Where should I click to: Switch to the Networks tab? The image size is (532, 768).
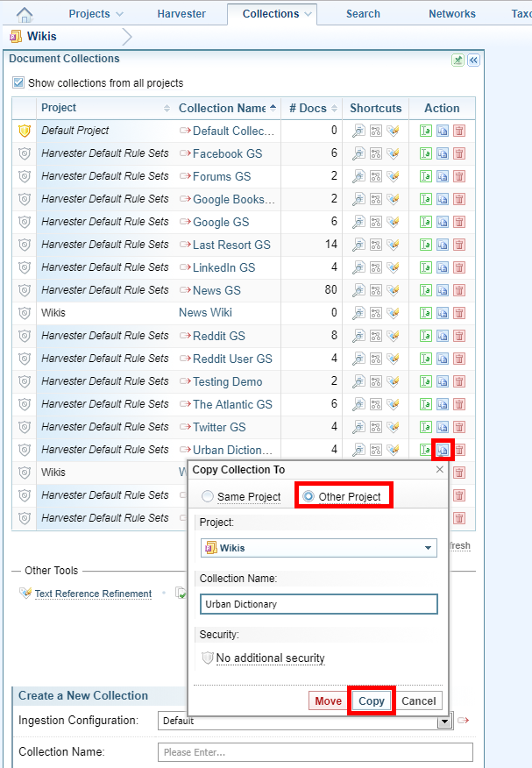pos(452,14)
